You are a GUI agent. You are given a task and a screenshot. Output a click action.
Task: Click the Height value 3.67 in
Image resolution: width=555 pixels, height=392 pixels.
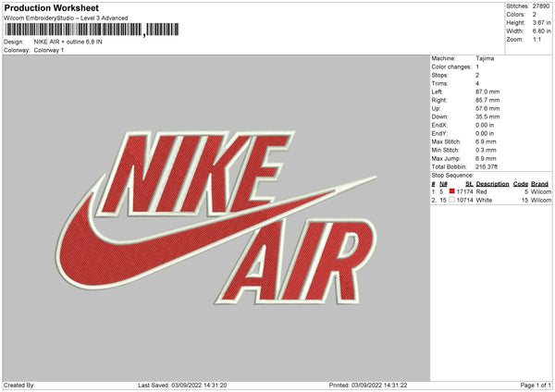pos(541,22)
